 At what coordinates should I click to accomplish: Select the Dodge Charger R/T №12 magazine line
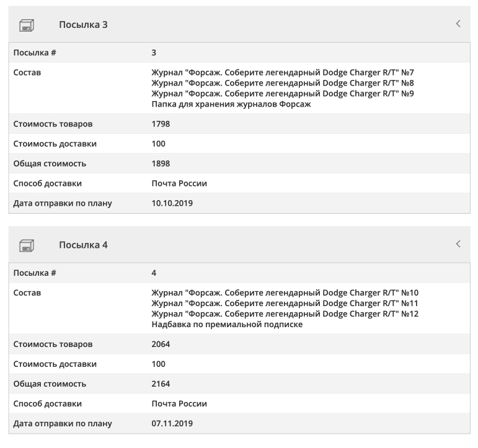(285, 314)
